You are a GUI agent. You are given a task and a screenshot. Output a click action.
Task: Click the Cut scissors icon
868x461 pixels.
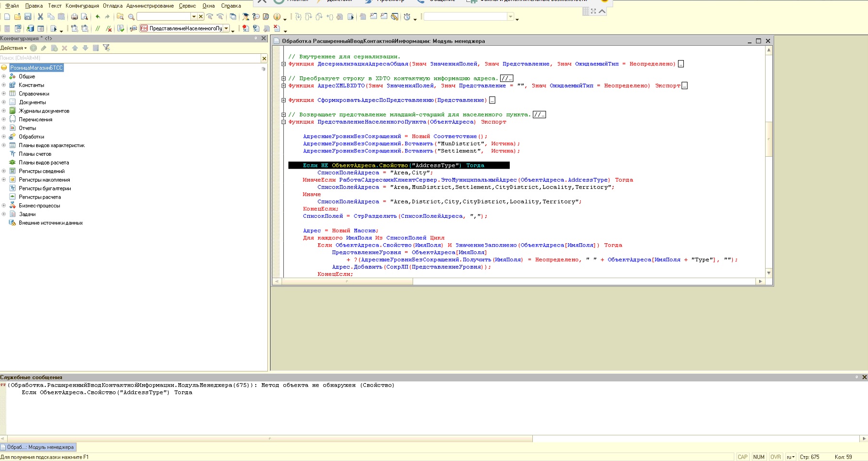pyautogui.click(x=40, y=17)
